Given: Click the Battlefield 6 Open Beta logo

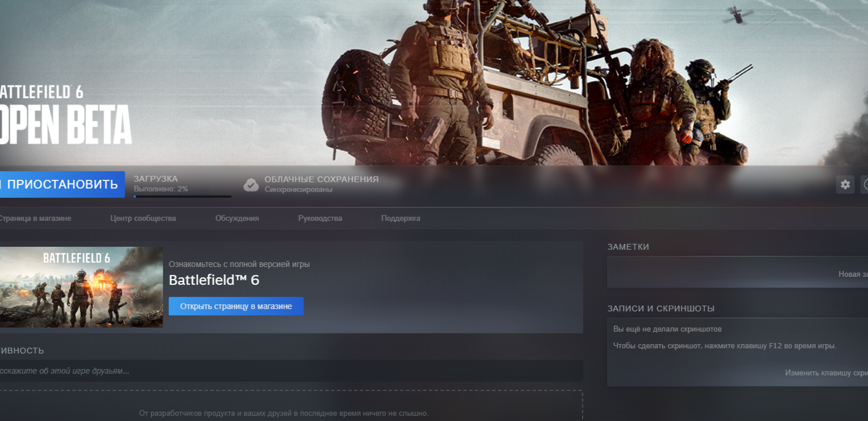Looking at the screenshot, I should [65, 115].
